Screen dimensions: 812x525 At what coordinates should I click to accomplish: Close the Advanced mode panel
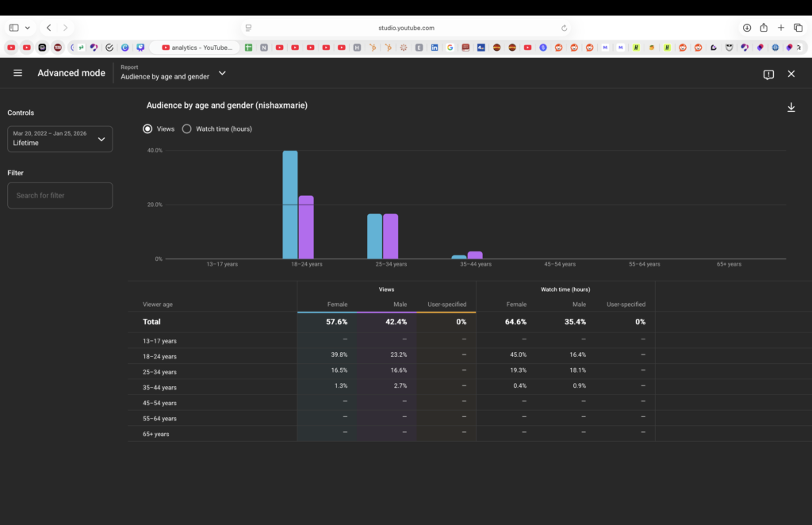tap(791, 74)
